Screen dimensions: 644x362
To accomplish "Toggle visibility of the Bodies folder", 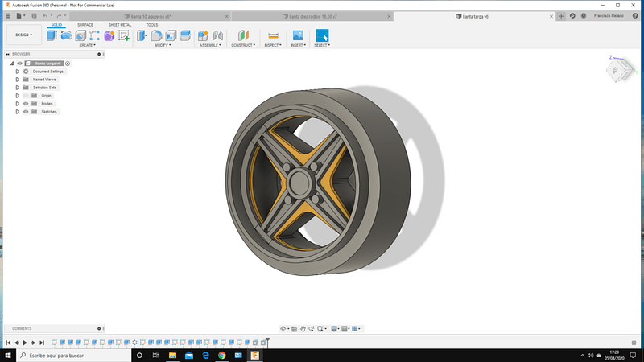I will pos(26,104).
